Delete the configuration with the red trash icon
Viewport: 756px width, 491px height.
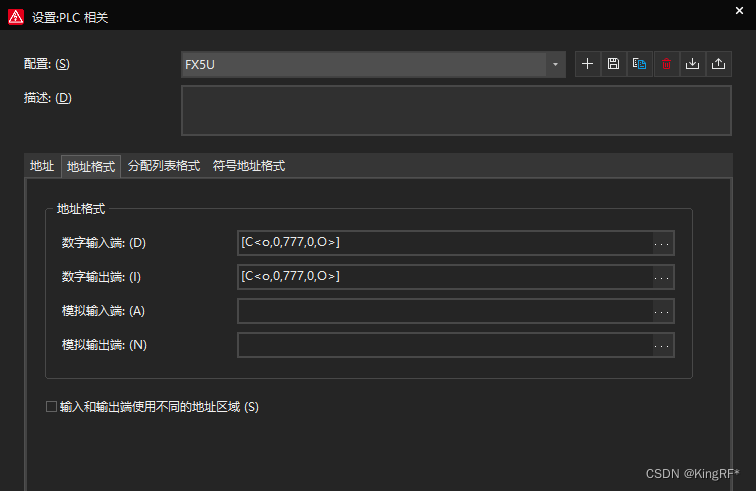point(665,64)
